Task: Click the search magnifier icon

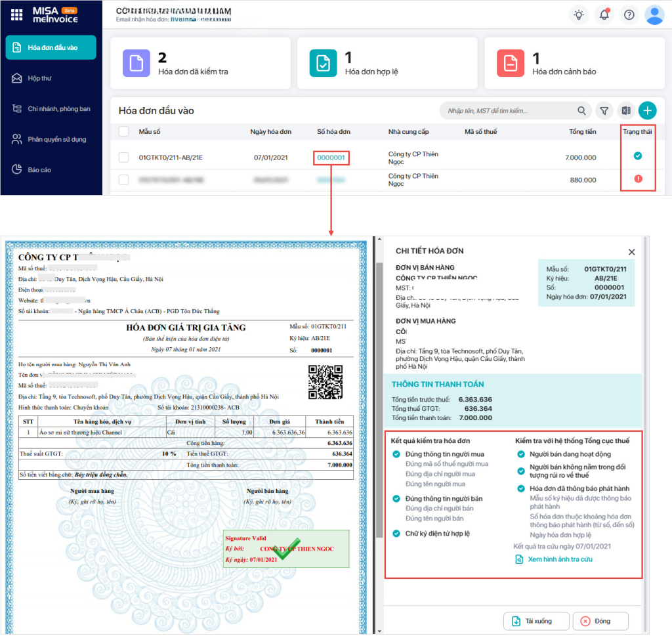Action: [581, 110]
